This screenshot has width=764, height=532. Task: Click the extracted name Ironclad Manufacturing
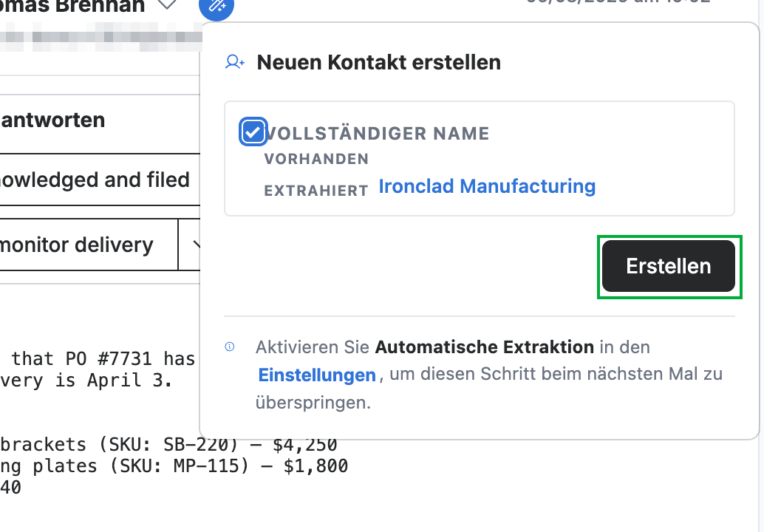[487, 186]
